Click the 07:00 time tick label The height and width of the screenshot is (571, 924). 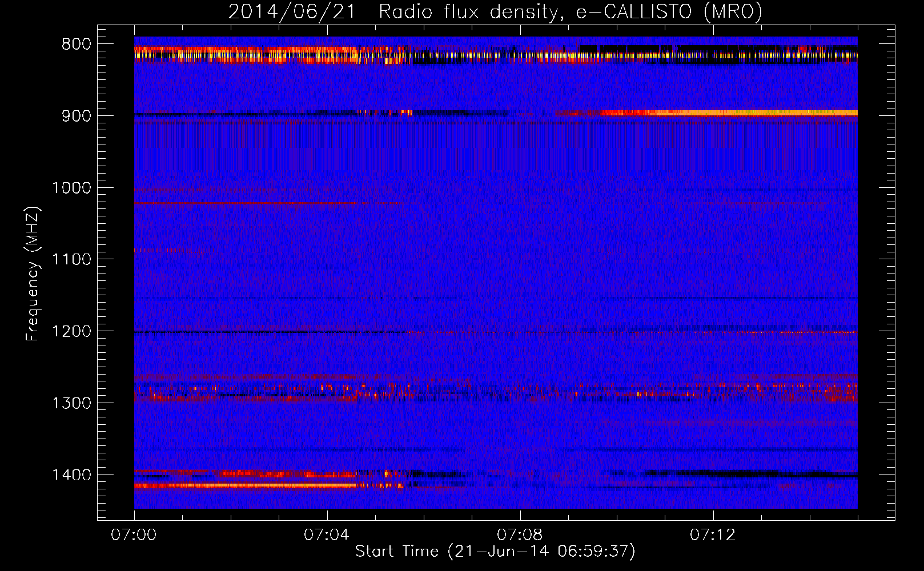click(x=134, y=535)
